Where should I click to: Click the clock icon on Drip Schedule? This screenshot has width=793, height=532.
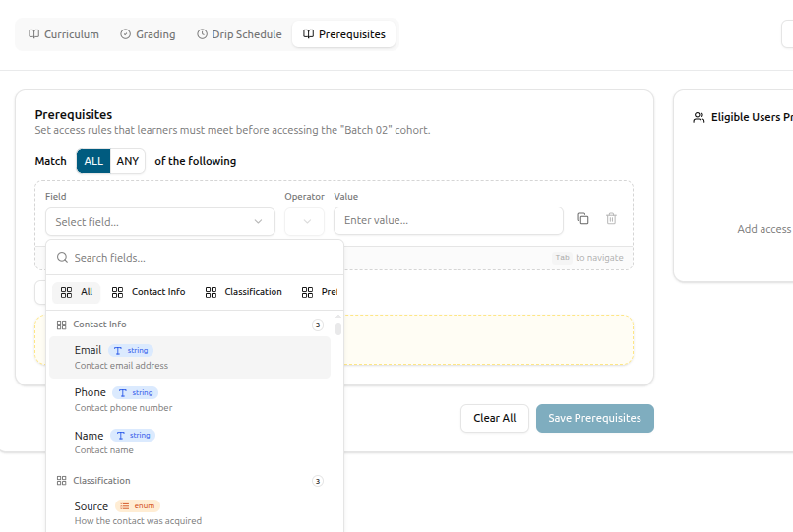click(x=202, y=33)
